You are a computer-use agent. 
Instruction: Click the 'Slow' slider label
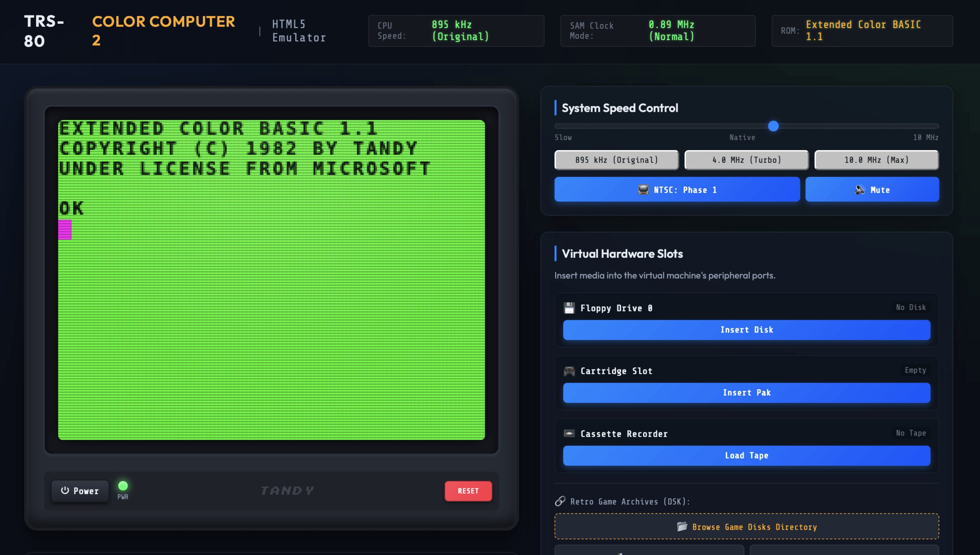click(x=563, y=138)
